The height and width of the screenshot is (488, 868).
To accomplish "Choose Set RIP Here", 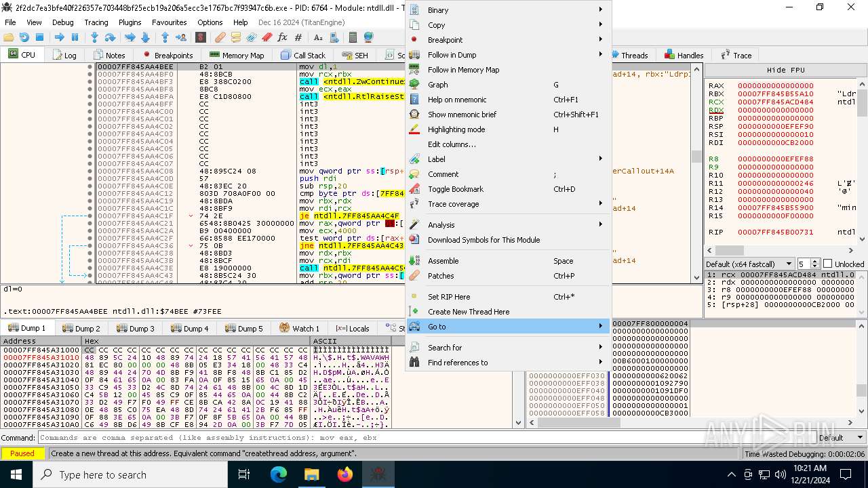I will [x=509, y=297].
